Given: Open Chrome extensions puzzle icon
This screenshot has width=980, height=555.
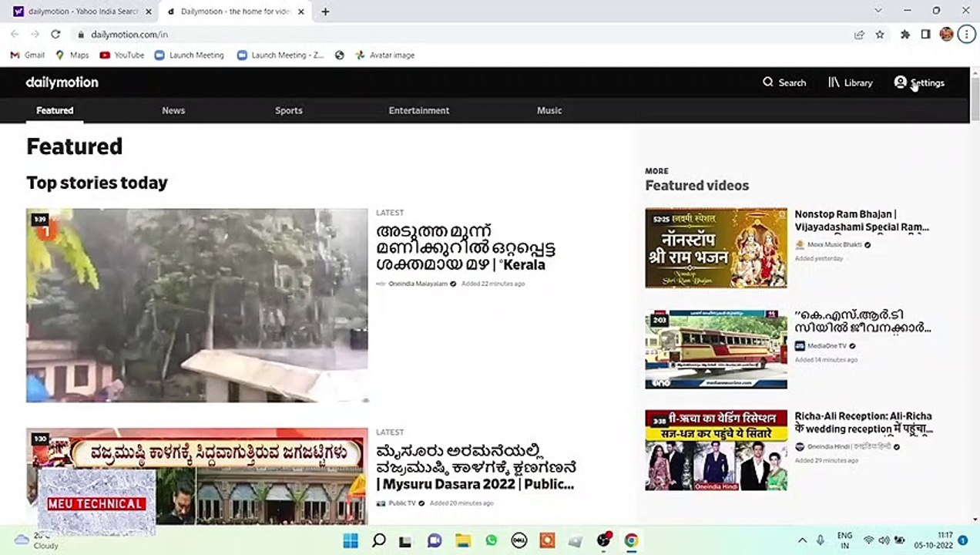Looking at the screenshot, I should (905, 35).
